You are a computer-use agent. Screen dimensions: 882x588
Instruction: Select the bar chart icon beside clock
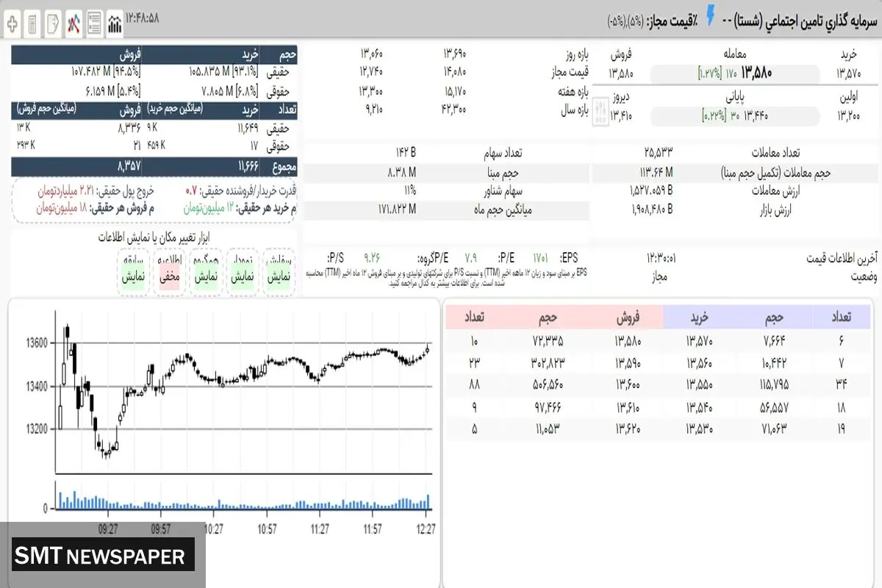point(115,23)
